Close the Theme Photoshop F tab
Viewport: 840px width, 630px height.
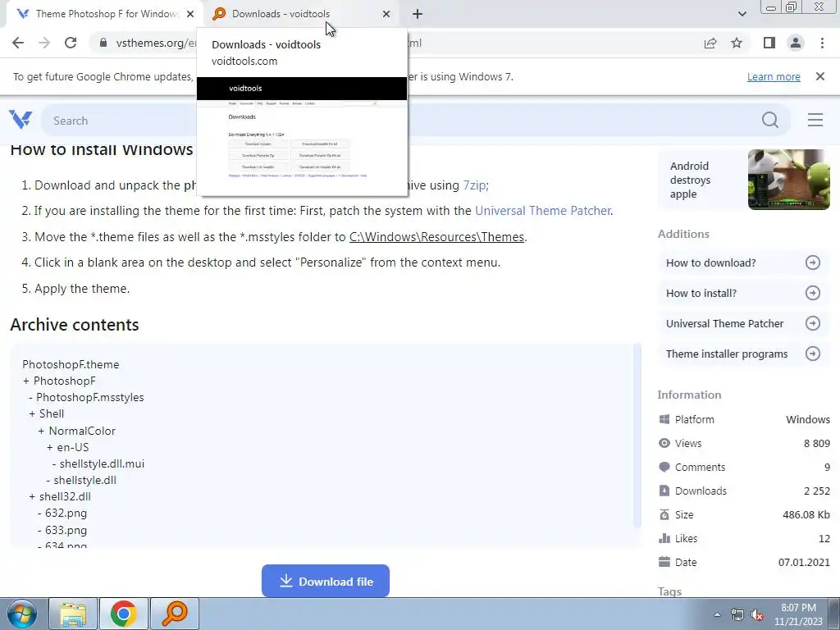click(190, 14)
